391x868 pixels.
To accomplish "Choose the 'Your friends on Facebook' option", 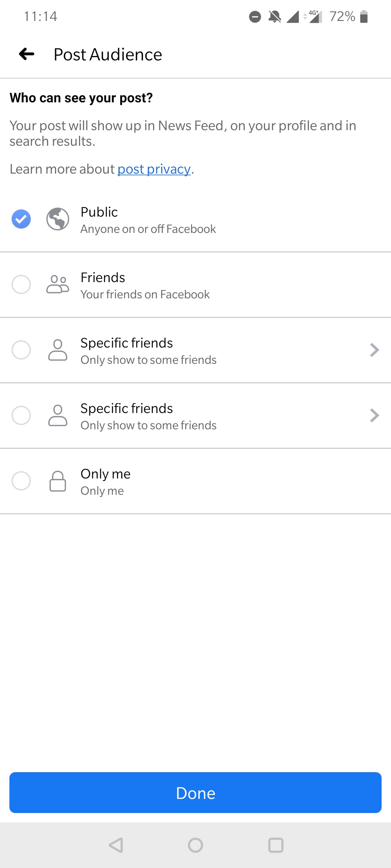I will click(145, 294).
